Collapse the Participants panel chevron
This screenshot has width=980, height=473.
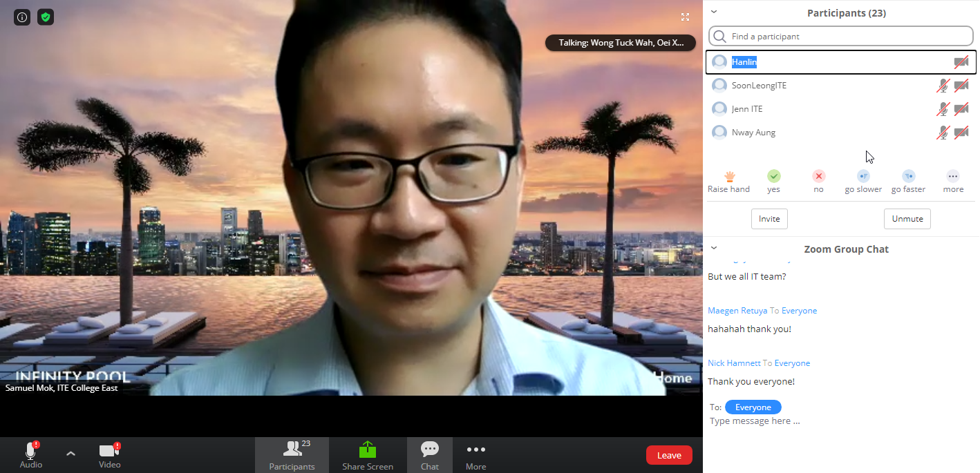pyautogui.click(x=714, y=12)
